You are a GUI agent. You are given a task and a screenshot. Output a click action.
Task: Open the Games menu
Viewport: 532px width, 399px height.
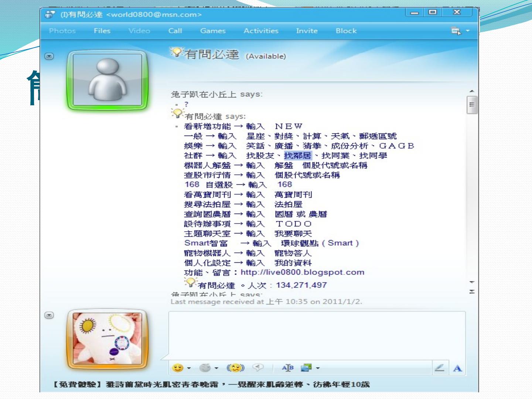pos(213,31)
